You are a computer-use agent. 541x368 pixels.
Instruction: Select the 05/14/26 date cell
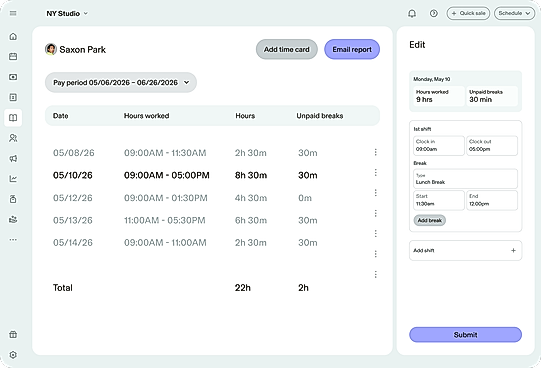pos(72,243)
